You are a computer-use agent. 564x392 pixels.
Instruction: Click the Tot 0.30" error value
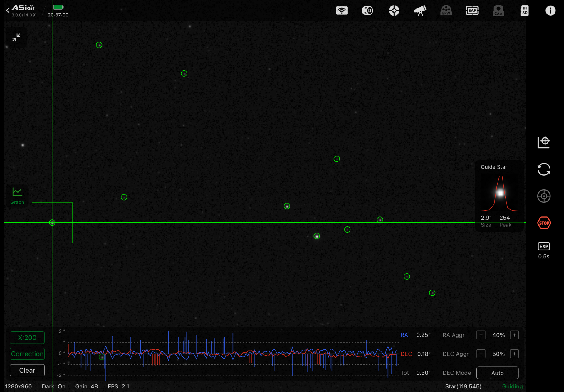pyautogui.click(x=423, y=373)
